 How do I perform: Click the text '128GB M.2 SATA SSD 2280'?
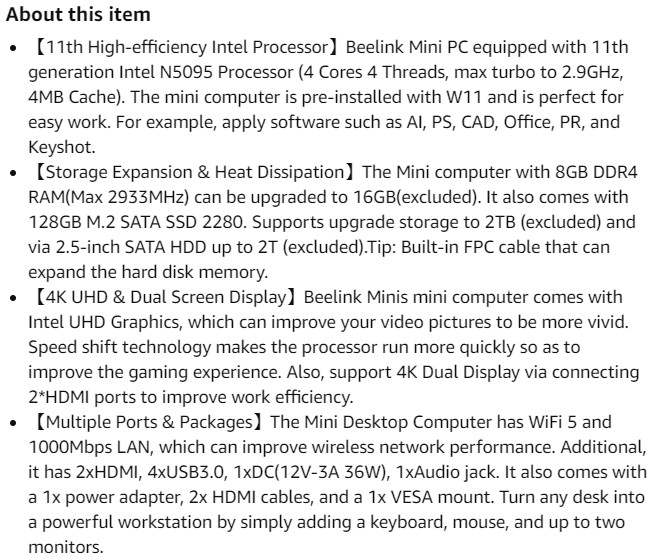tap(135, 222)
